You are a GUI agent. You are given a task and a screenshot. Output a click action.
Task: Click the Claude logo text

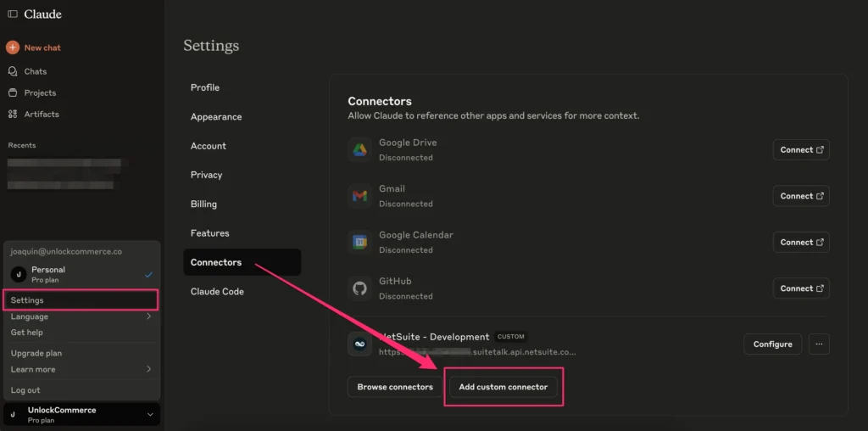(42, 14)
